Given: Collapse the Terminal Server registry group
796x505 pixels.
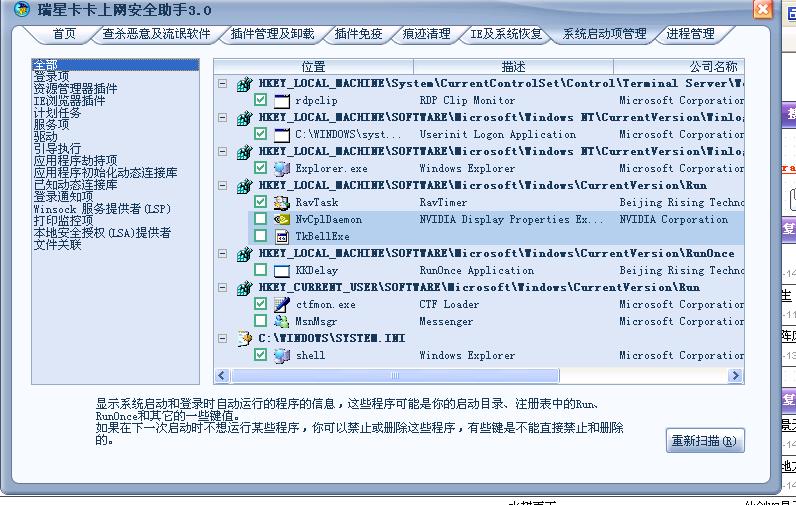Looking at the screenshot, I should [222, 83].
